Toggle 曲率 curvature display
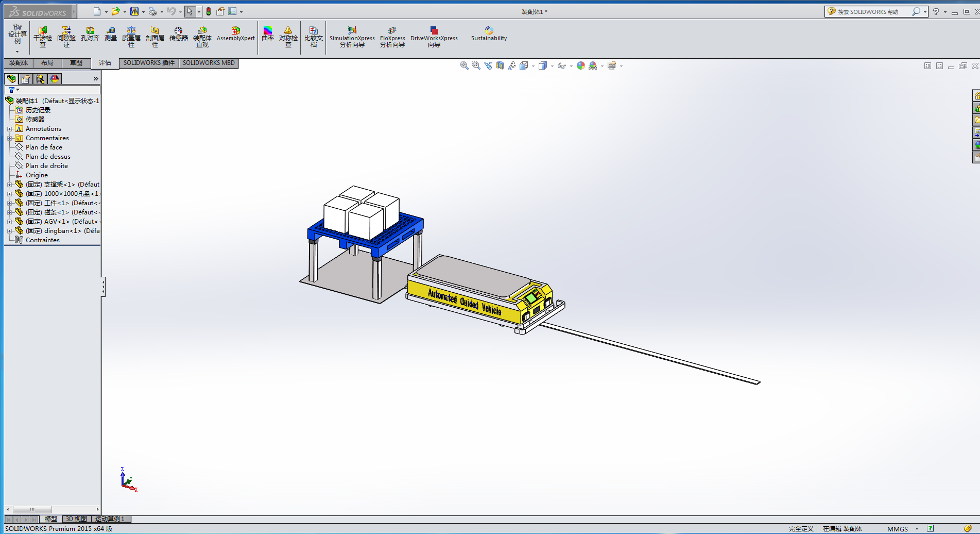Screen dimensions: 980x534 click(268, 34)
